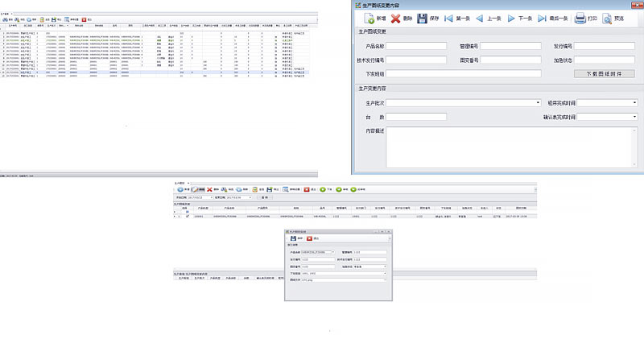Expand the 确认表完成时间 dropdown
644x343 pixels.
(635, 118)
